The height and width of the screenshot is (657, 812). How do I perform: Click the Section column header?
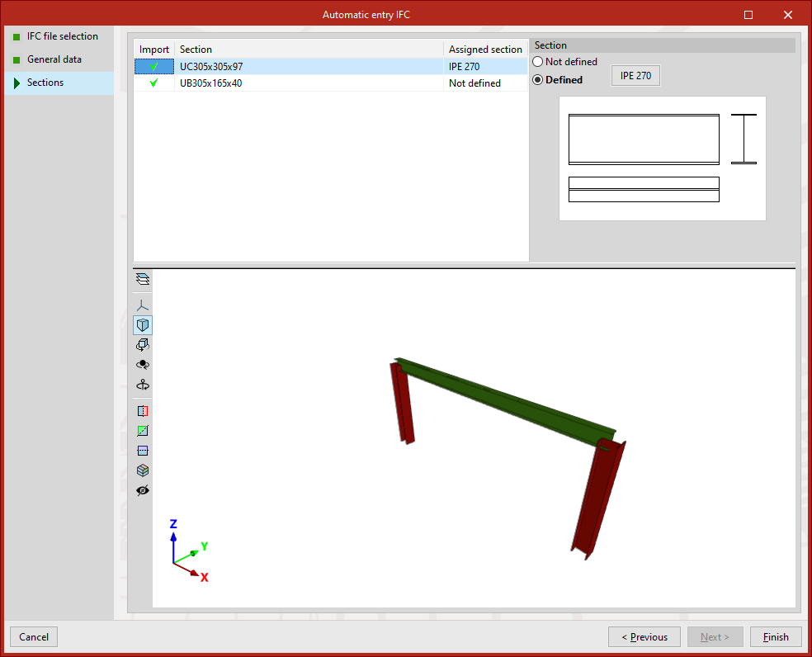(309, 50)
